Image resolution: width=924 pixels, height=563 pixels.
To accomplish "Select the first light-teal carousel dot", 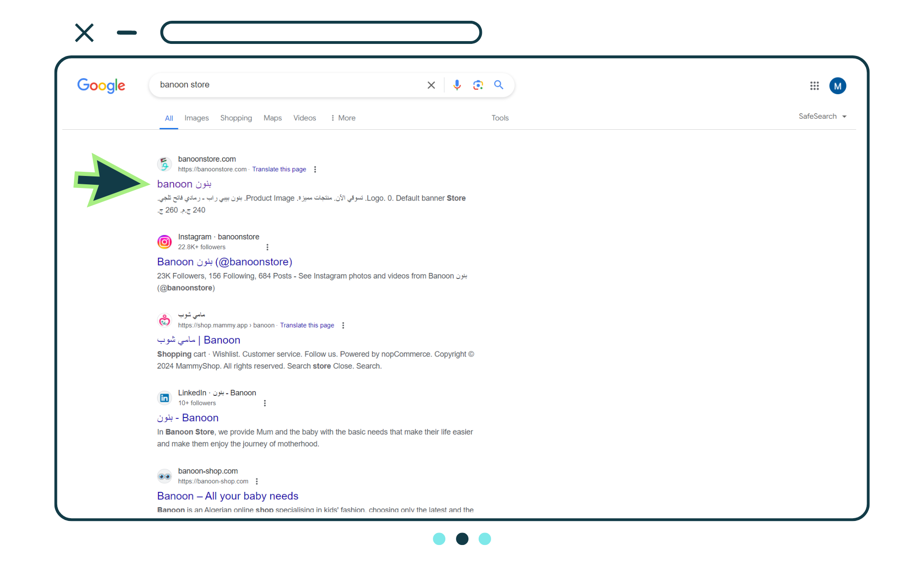I will 439,539.
